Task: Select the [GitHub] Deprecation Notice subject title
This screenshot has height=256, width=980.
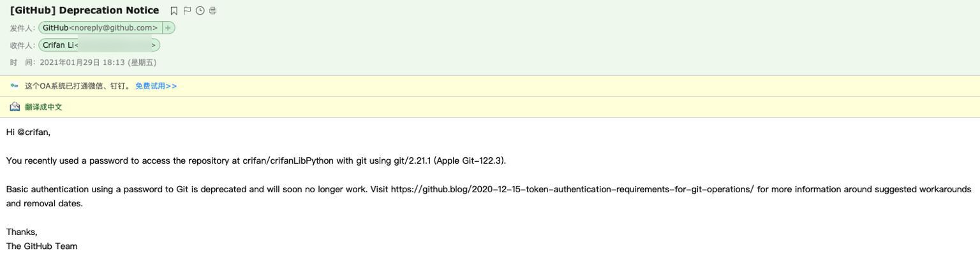Action: (84, 10)
